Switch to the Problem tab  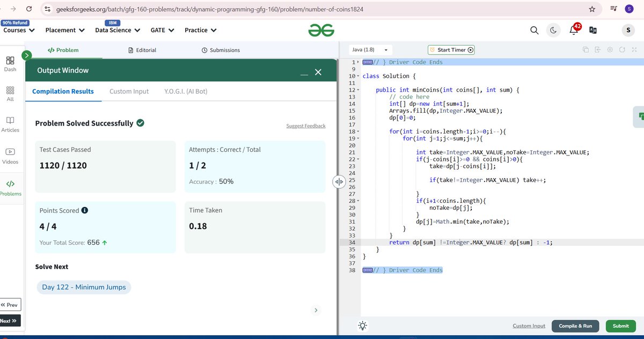pyautogui.click(x=63, y=50)
